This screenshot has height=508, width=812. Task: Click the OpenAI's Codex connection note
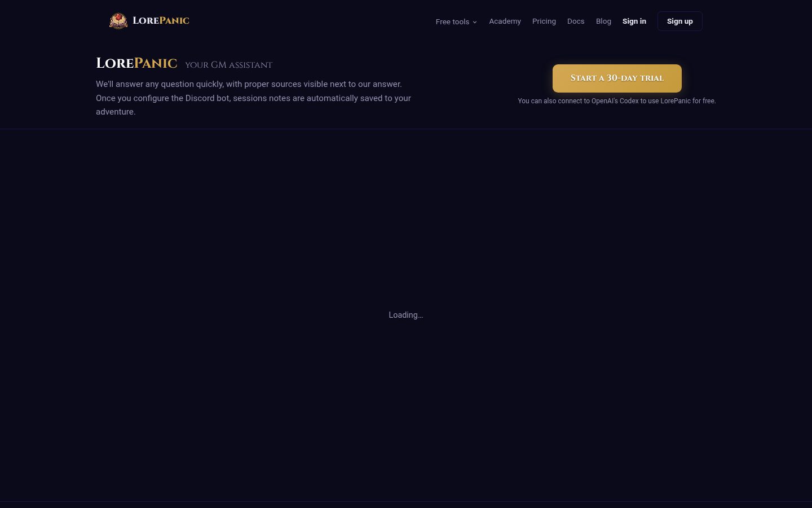point(617,101)
